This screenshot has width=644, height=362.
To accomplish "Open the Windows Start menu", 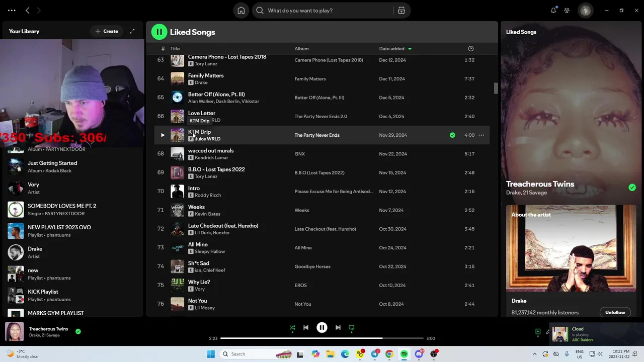I will [x=210, y=354].
